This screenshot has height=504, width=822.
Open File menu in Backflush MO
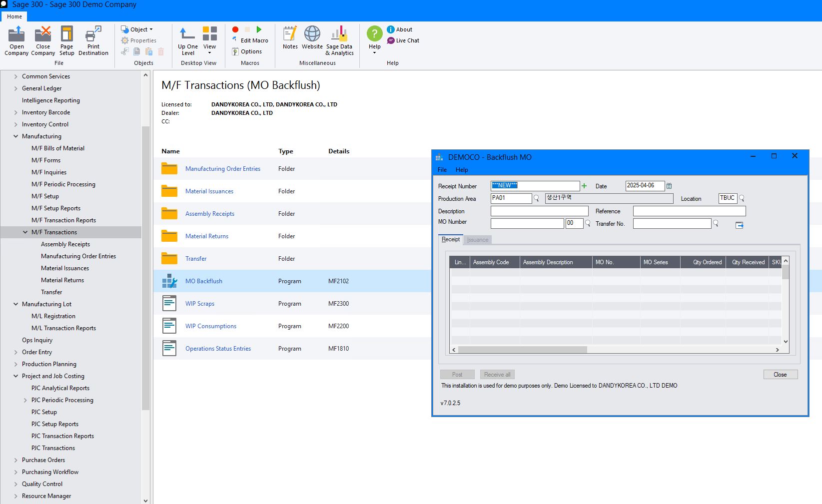pos(442,170)
